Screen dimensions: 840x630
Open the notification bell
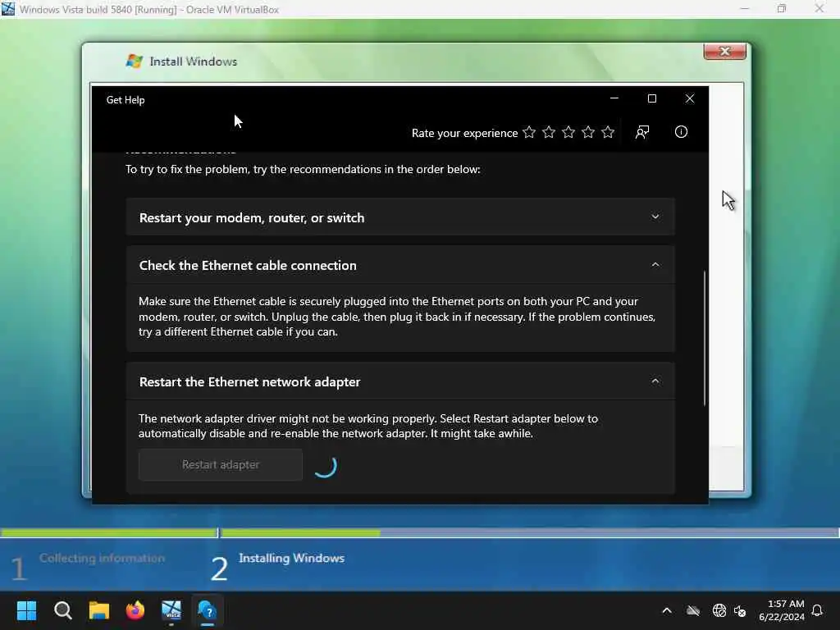click(x=818, y=610)
